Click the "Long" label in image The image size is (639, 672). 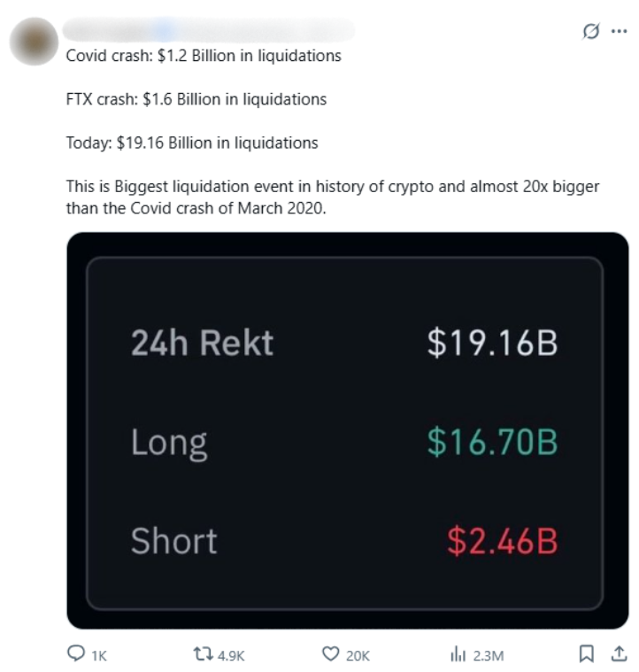tap(169, 441)
